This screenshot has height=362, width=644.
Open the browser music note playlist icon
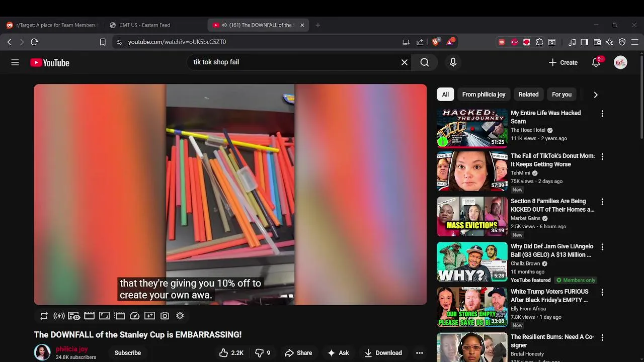(572, 42)
